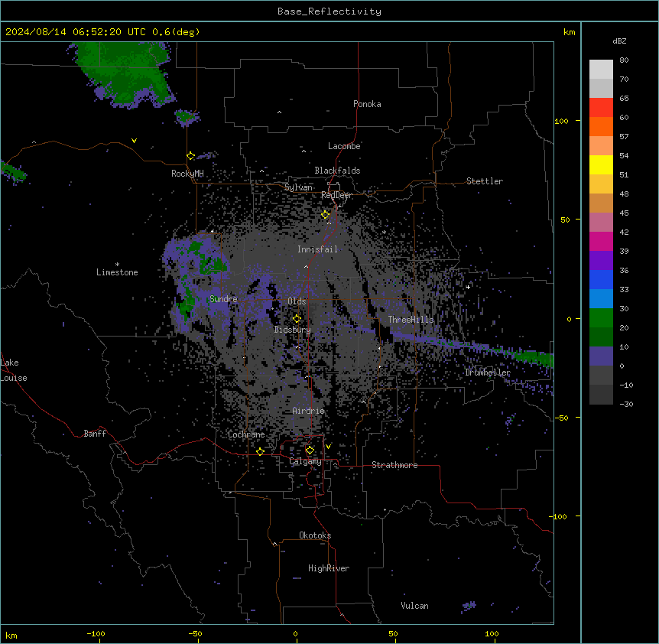The width and height of the screenshot is (659, 644).
Task: Pick the bright yellow swatch in dBZ legend
Action: pos(601,164)
